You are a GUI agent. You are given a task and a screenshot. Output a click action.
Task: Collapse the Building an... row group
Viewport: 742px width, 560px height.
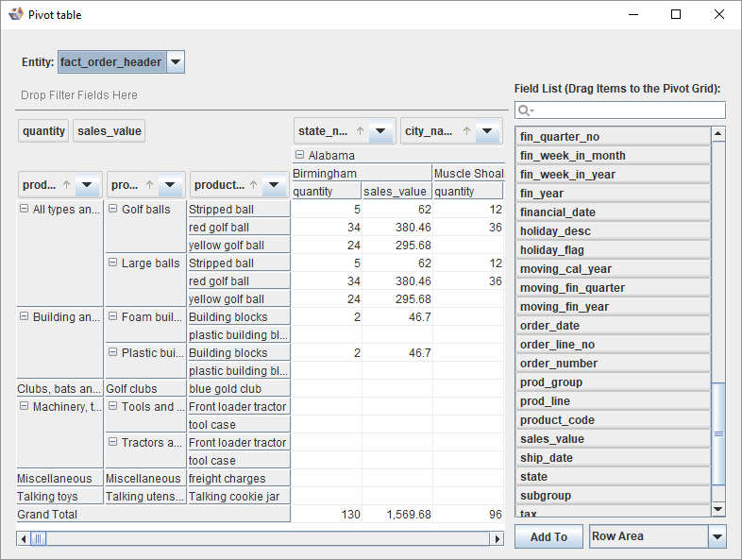pyautogui.click(x=24, y=317)
